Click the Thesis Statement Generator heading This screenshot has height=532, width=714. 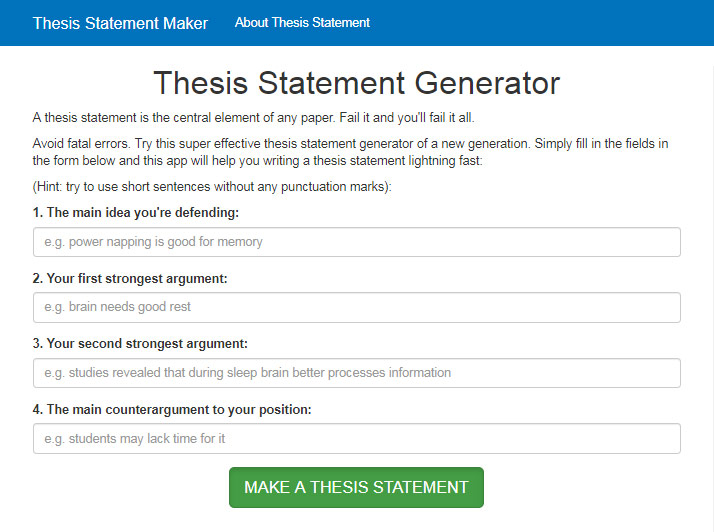coord(356,82)
